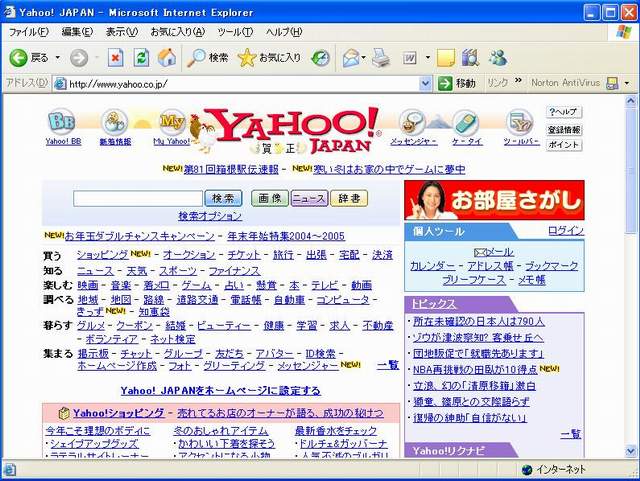This screenshot has height=481, width=640.
Task: Click the メッセンジャー icon
Action: 412,122
